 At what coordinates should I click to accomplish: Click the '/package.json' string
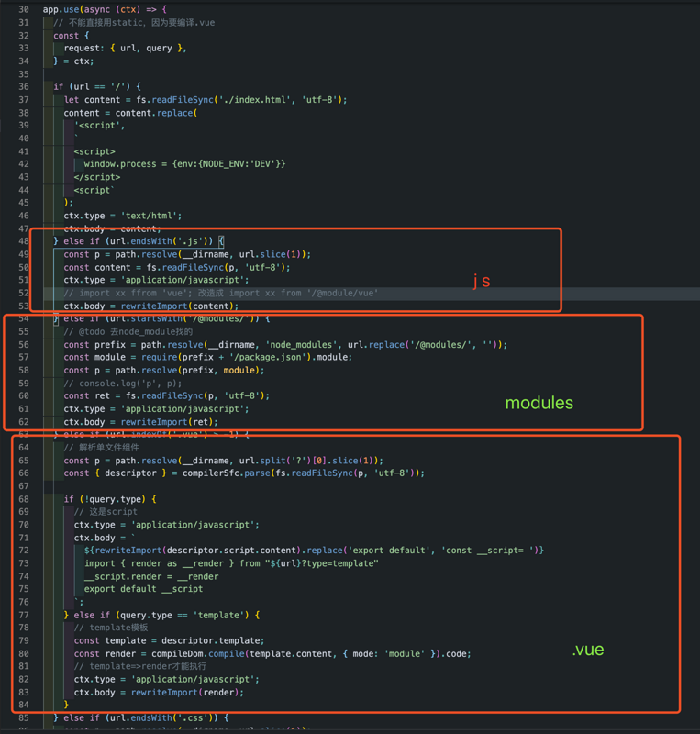(x=268, y=357)
